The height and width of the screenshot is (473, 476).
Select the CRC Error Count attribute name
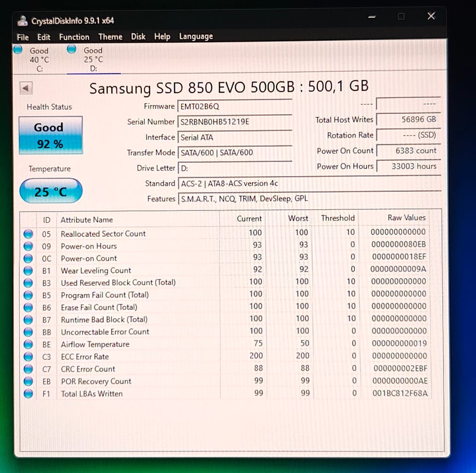(88, 369)
